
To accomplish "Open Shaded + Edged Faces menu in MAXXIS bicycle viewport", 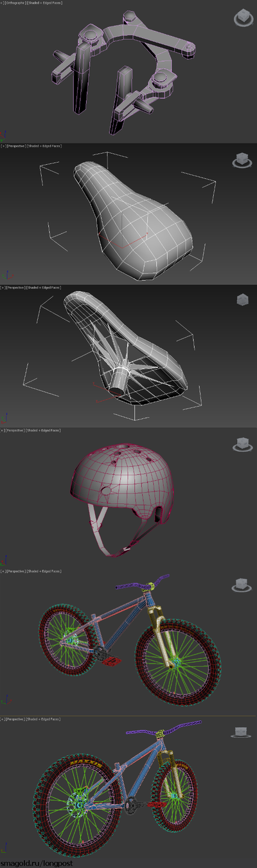I will 44,717.
